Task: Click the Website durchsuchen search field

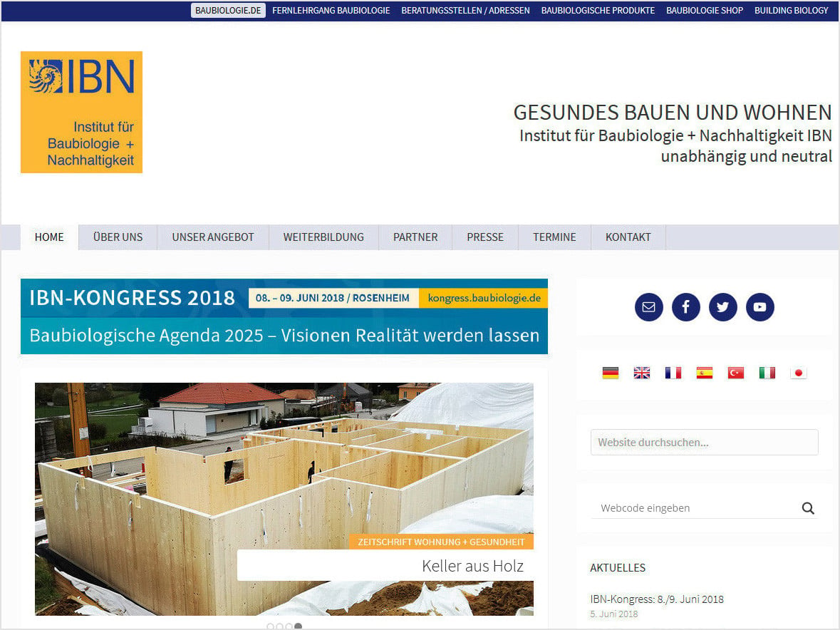Action: tap(705, 443)
